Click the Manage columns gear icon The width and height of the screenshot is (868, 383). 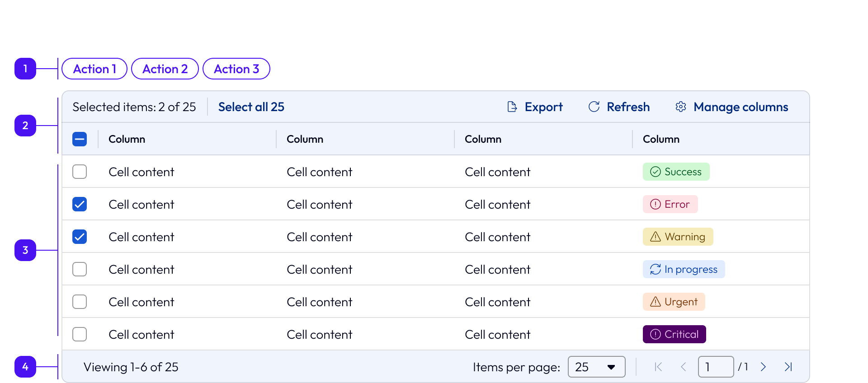tap(680, 107)
